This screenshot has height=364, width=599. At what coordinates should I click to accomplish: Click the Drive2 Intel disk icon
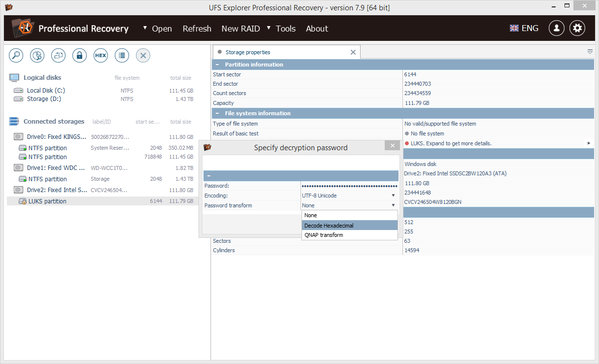[x=18, y=190]
